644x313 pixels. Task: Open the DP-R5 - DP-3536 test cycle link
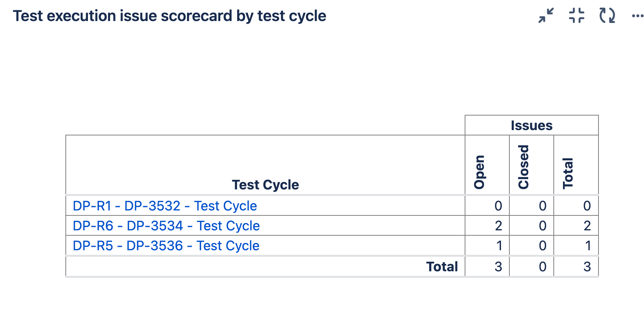[x=166, y=246]
